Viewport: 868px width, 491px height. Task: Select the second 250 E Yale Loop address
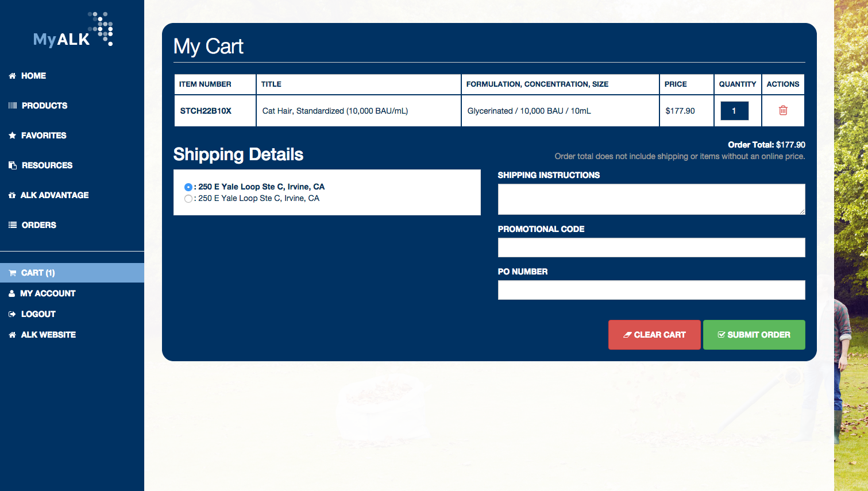pyautogui.click(x=188, y=199)
